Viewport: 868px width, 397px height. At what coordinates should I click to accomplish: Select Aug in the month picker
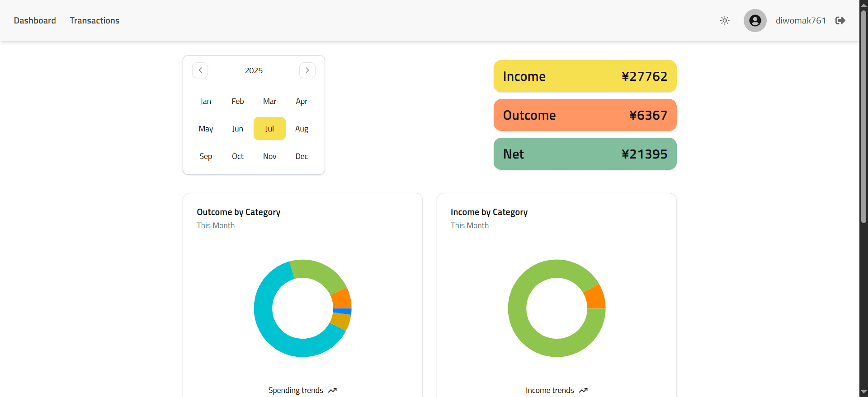(x=302, y=129)
